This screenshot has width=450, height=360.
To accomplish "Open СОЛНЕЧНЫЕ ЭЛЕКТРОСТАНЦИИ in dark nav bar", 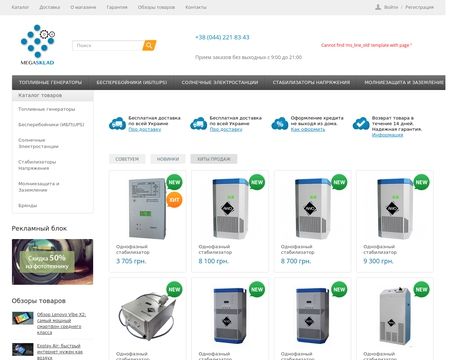I will pos(220,82).
